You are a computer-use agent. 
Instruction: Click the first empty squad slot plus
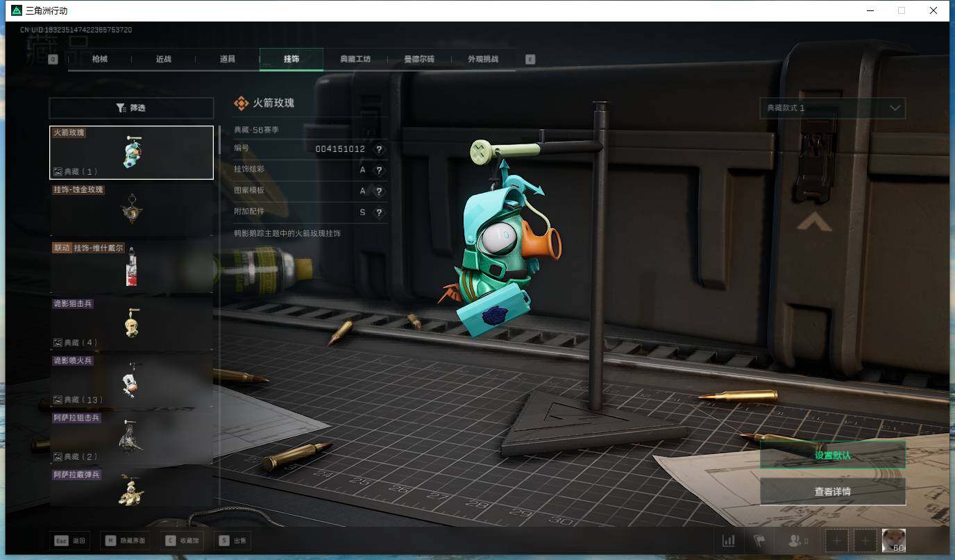[x=837, y=541]
